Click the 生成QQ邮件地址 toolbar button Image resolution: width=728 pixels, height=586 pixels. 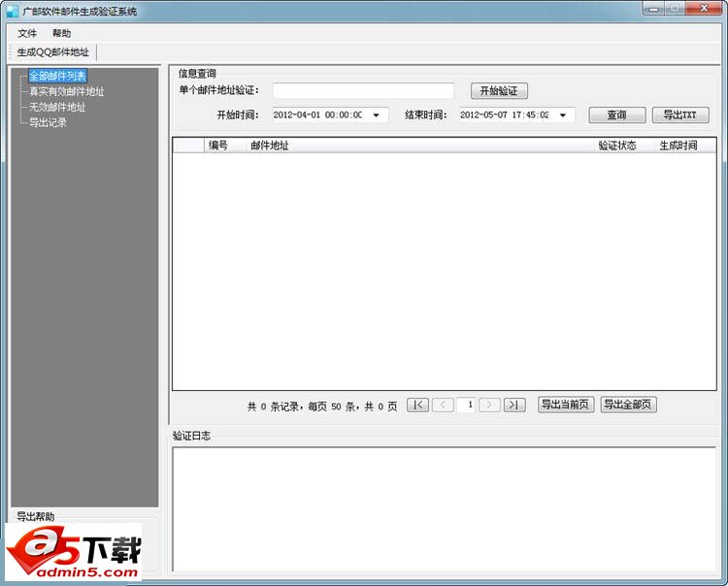[x=53, y=52]
